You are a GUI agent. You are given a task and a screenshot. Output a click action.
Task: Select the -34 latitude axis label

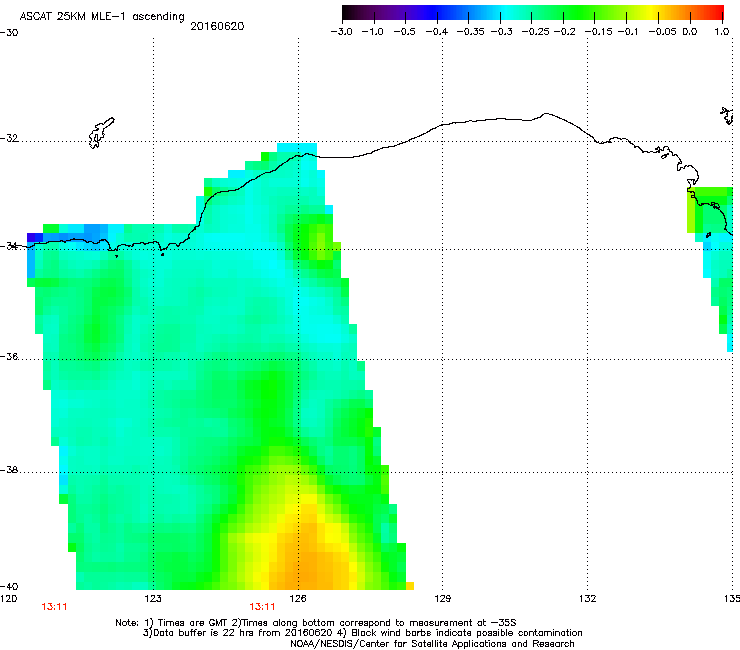pos(9,246)
